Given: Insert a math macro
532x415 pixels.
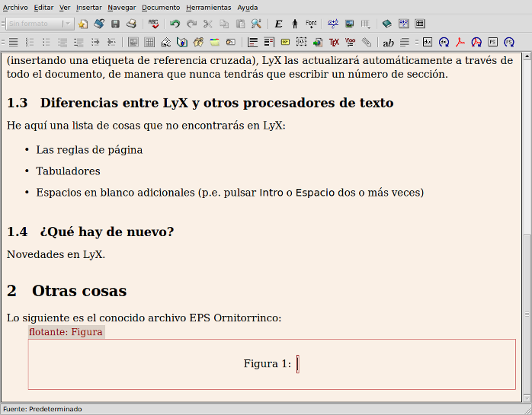Looking at the screenshot, I should click(350, 43).
